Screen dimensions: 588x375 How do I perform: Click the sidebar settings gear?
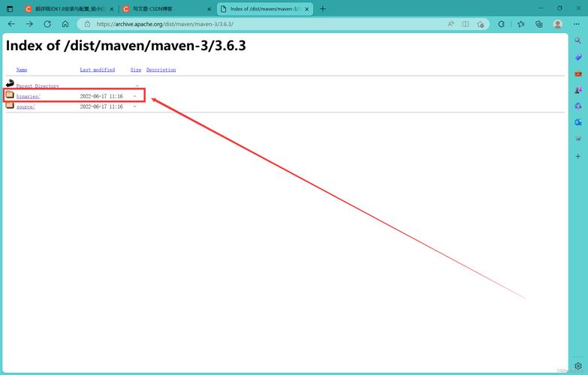[x=577, y=366]
